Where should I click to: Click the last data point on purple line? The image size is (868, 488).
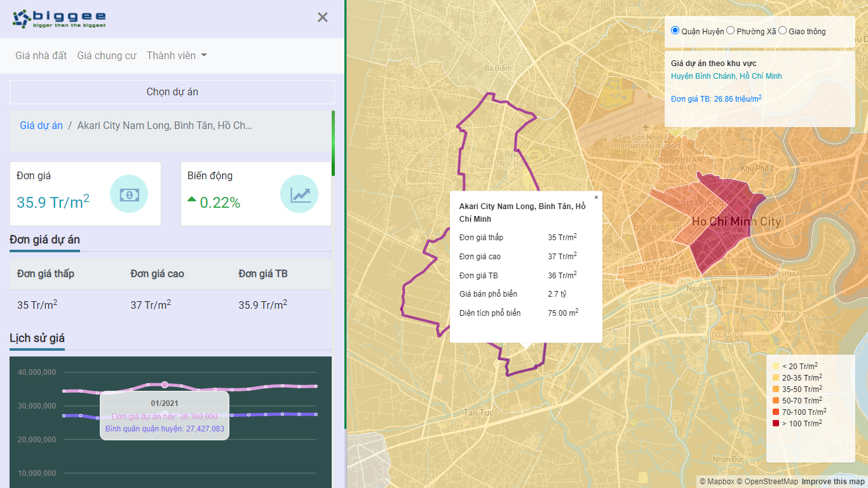316,414
